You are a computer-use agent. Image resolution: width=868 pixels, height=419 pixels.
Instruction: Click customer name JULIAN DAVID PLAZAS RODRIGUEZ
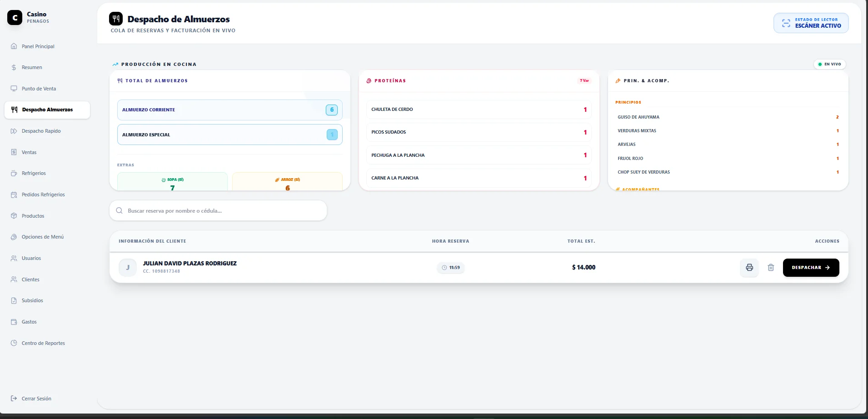click(190, 264)
